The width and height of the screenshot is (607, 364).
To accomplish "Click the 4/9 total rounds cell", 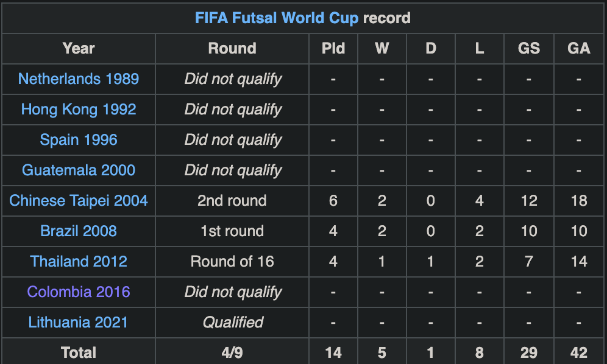I will pos(232,352).
